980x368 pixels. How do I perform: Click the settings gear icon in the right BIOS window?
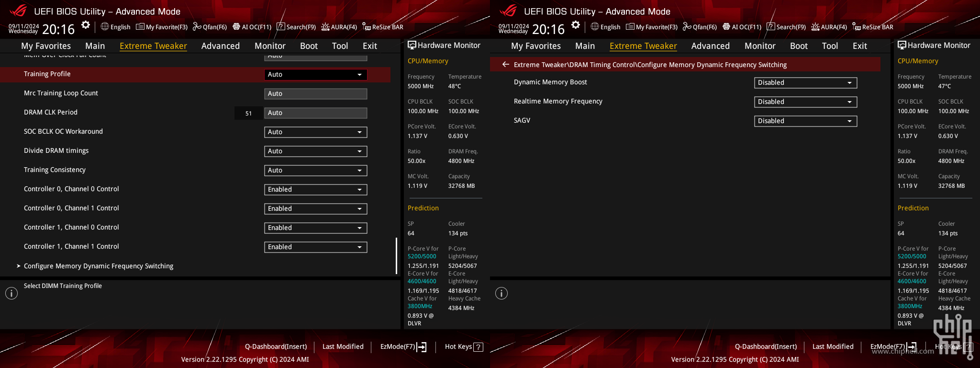[575, 25]
